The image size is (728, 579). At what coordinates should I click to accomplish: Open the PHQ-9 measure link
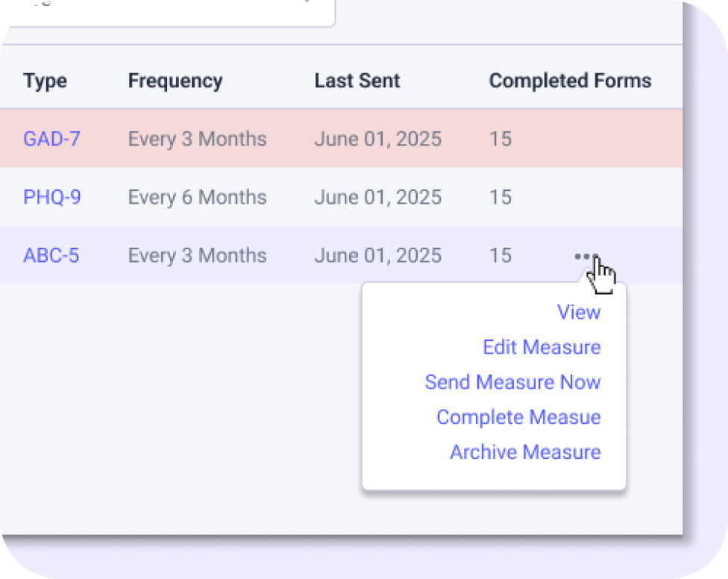pos(52,197)
